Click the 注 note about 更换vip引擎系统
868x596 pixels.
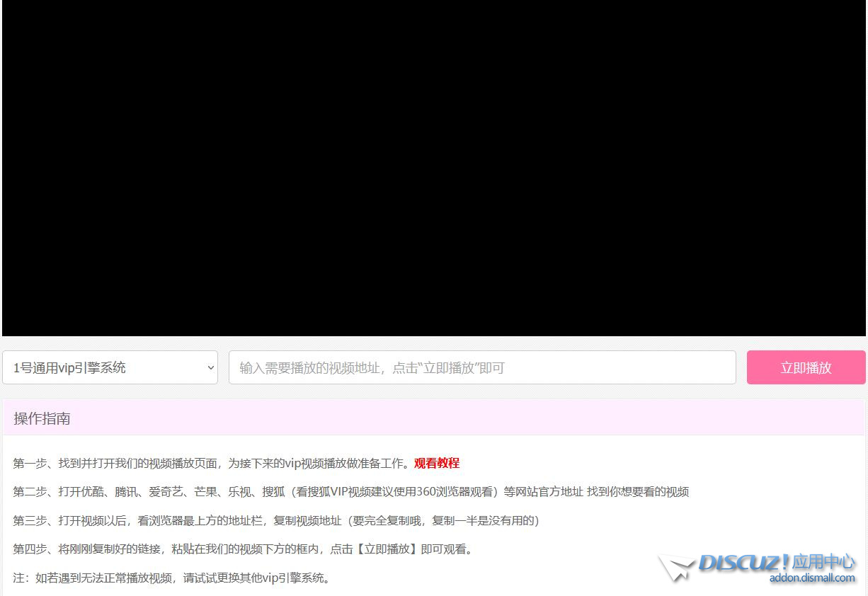pos(171,578)
